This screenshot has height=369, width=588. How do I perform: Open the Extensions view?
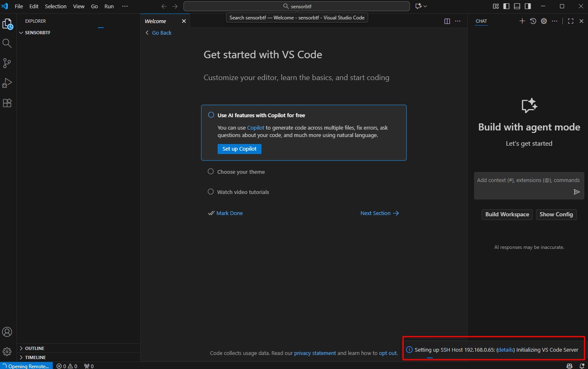point(7,103)
